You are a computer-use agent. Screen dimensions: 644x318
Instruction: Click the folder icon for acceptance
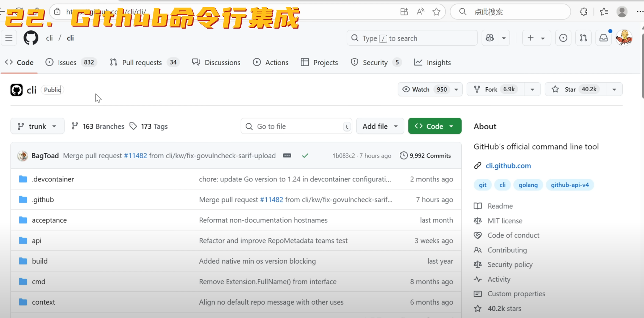(23, 220)
